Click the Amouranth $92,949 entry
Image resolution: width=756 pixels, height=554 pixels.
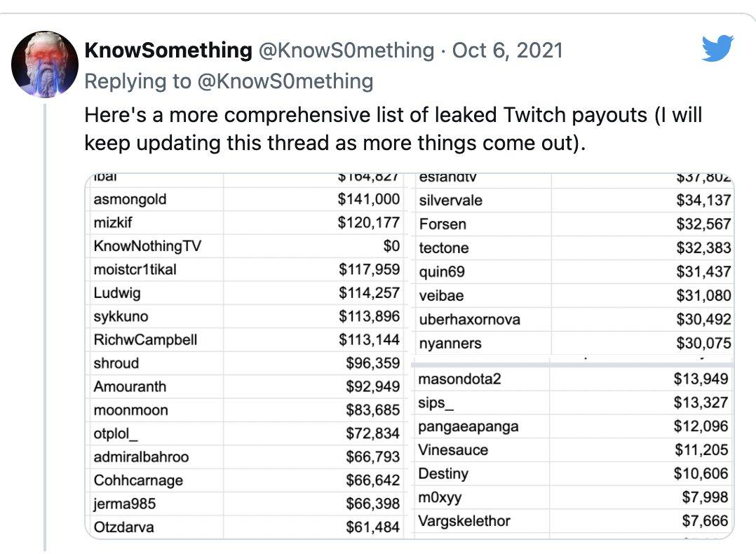[246, 386]
